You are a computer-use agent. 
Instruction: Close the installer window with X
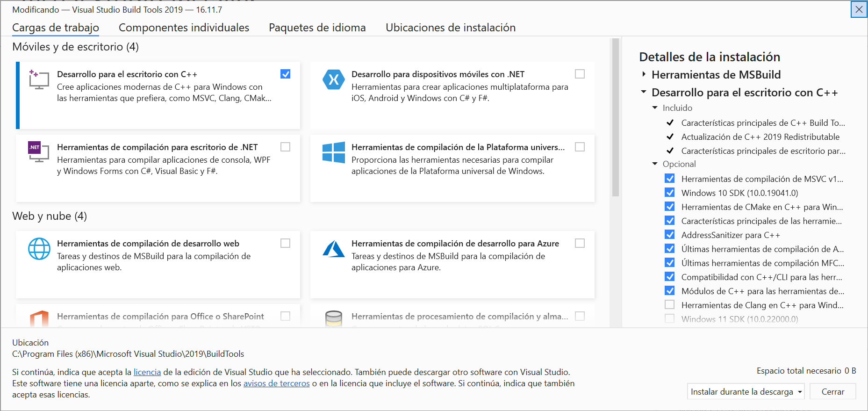click(859, 9)
